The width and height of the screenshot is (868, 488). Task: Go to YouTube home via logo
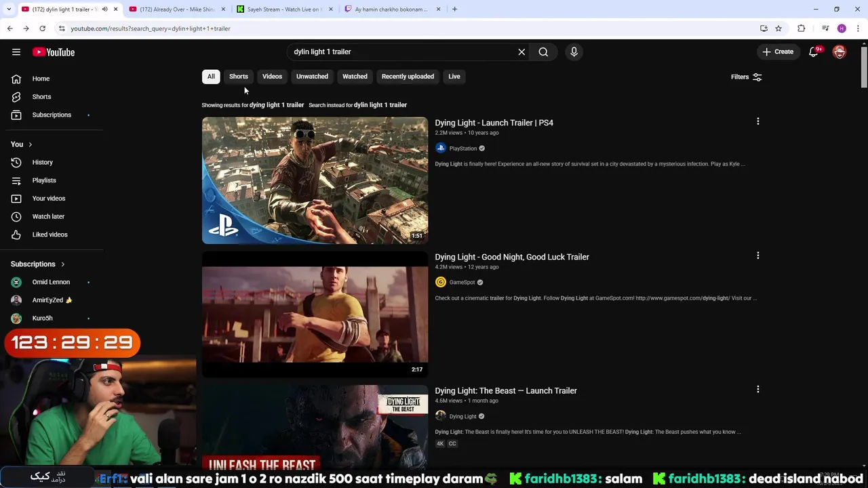(x=54, y=52)
